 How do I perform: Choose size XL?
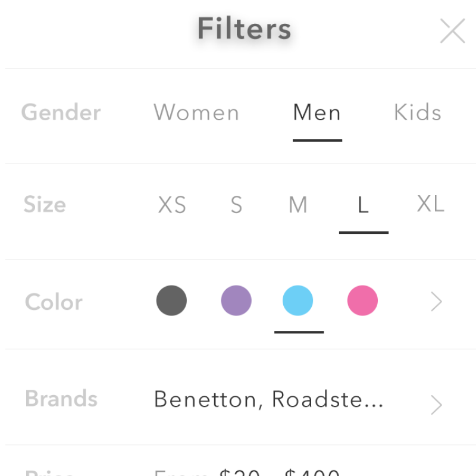pyautogui.click(x=430, y=204)
